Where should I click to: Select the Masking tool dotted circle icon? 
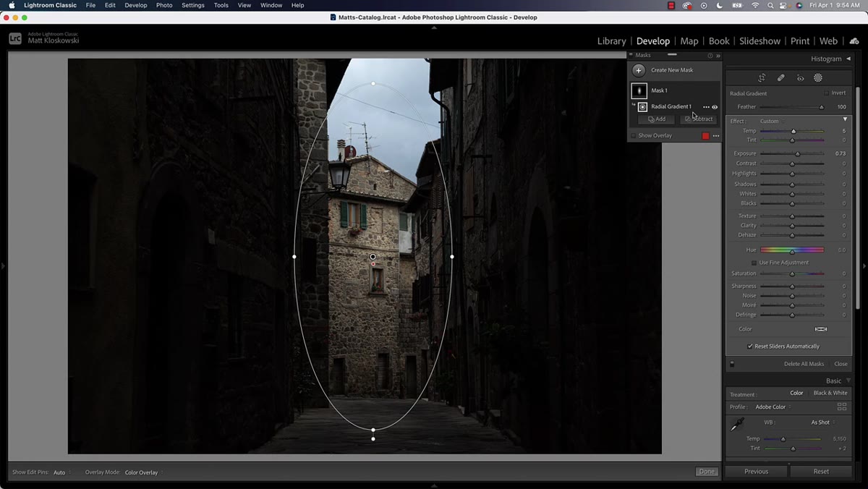click(818, 78)
